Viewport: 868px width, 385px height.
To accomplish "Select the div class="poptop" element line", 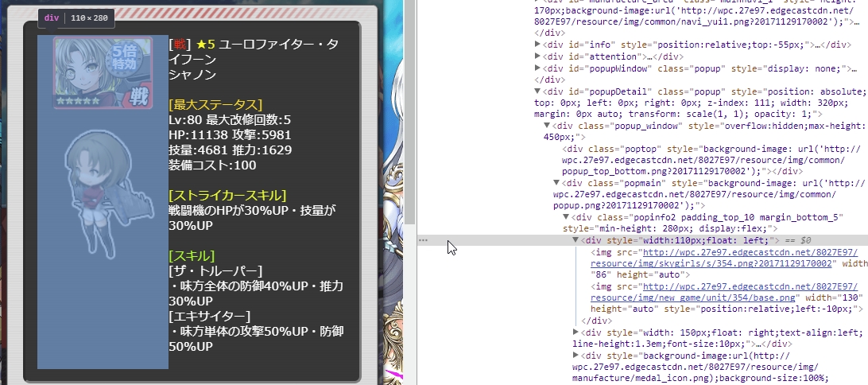I will (711, 160).
